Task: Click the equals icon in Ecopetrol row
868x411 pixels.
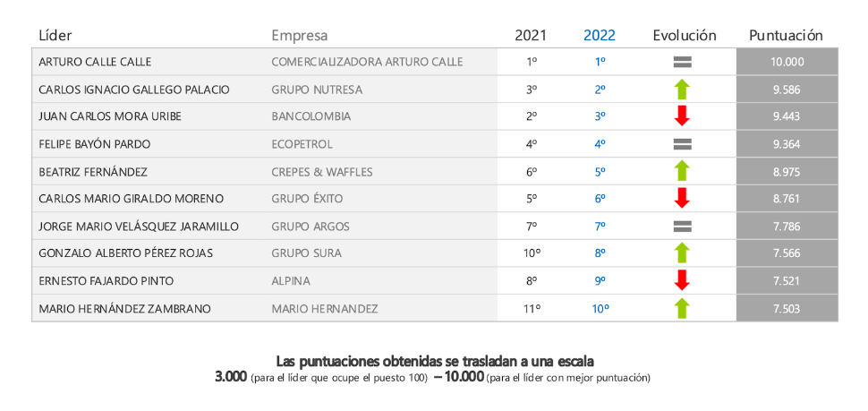Action: coord(683,144)
